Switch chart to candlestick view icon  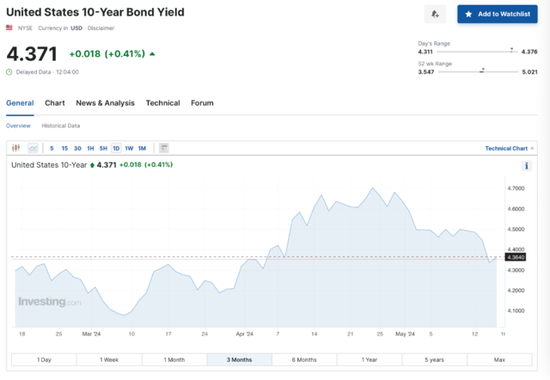[16, 148]
